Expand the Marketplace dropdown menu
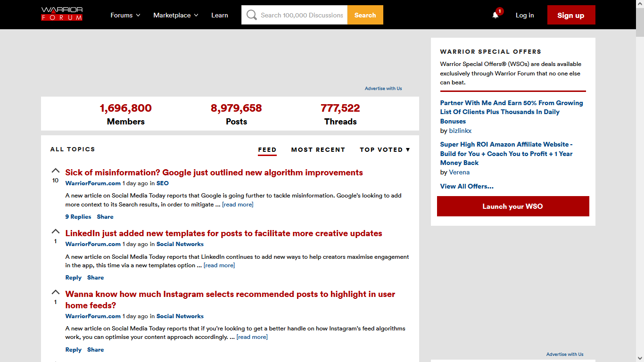 click(x=176, y=15)
